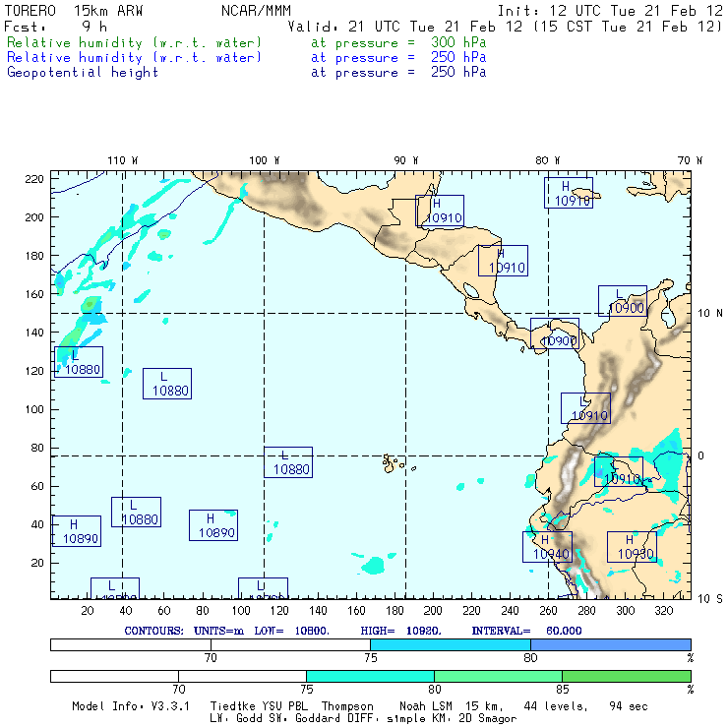Click the light green 80-85% swatch in lower colorbar
The width and height of the screenshot is (728, 728).
pos(498,676)
